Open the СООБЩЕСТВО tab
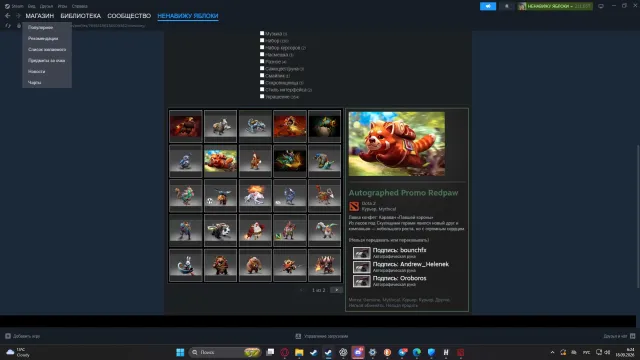Image resolution: width=640 pixels, height=360 pixels. click(129, 16)
